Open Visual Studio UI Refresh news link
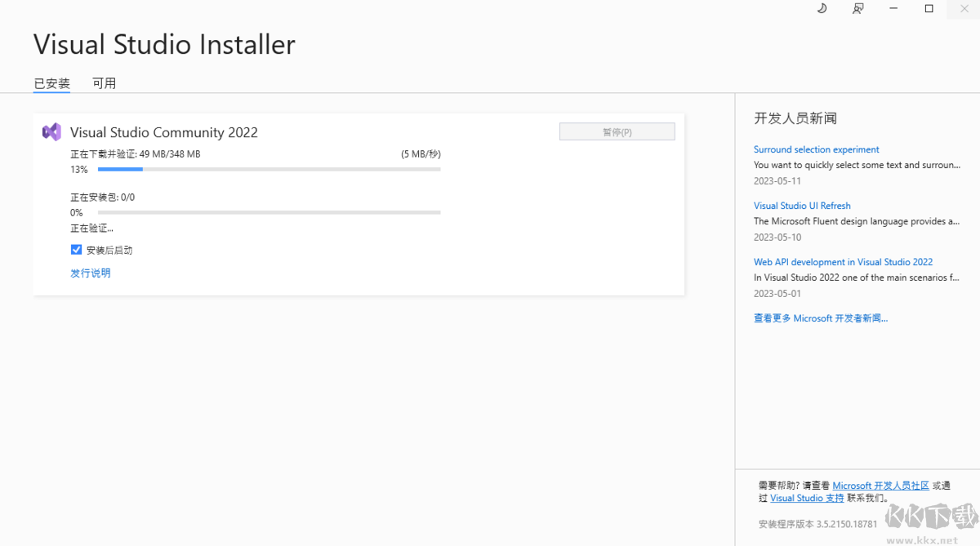Viewport: 980px width, 546px height. [802, 206]
